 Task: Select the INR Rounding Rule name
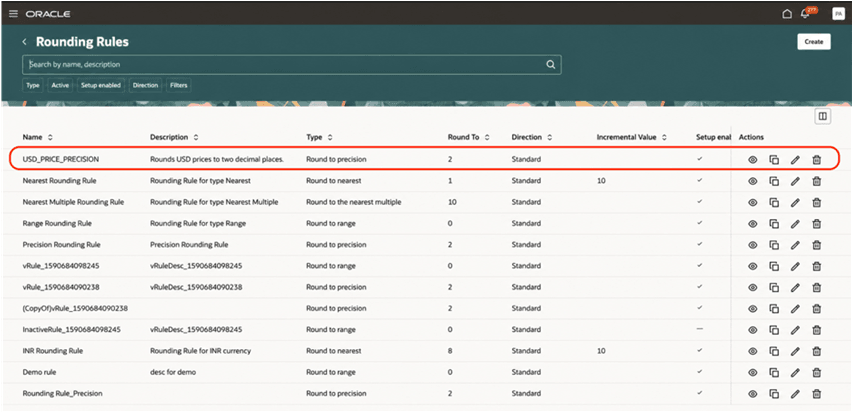[53, 351]
